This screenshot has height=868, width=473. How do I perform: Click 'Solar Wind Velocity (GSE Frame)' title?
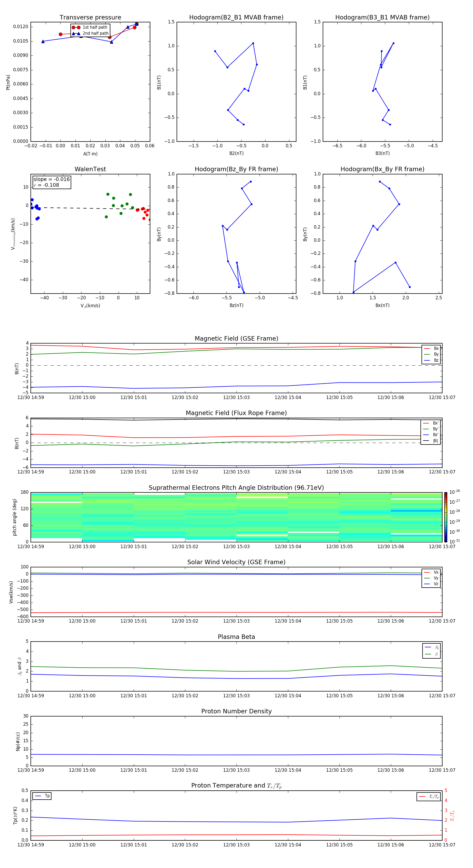coord(236,562)
